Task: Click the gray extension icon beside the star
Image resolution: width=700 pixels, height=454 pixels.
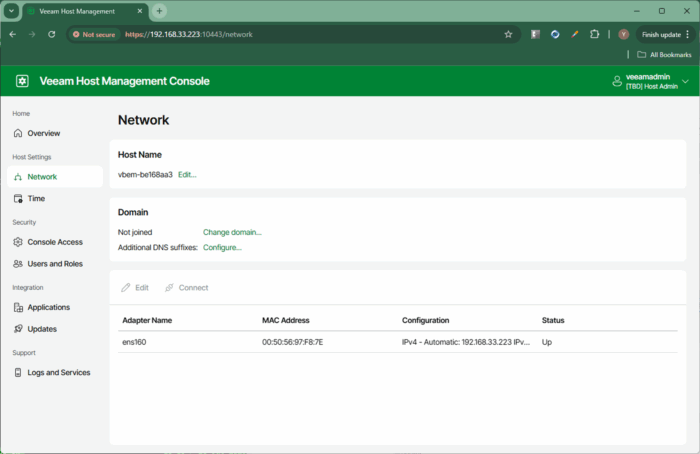Action: pyautogui.click(x=535, y=34)
